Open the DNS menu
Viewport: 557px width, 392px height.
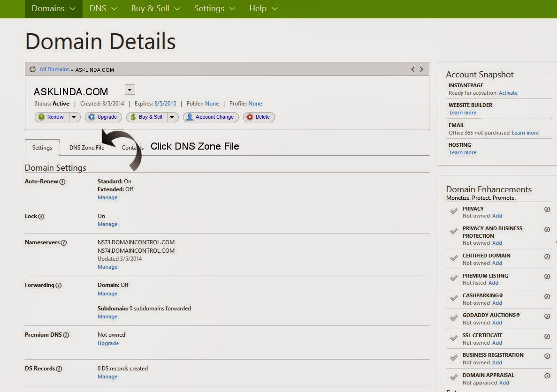click(103, 8)
